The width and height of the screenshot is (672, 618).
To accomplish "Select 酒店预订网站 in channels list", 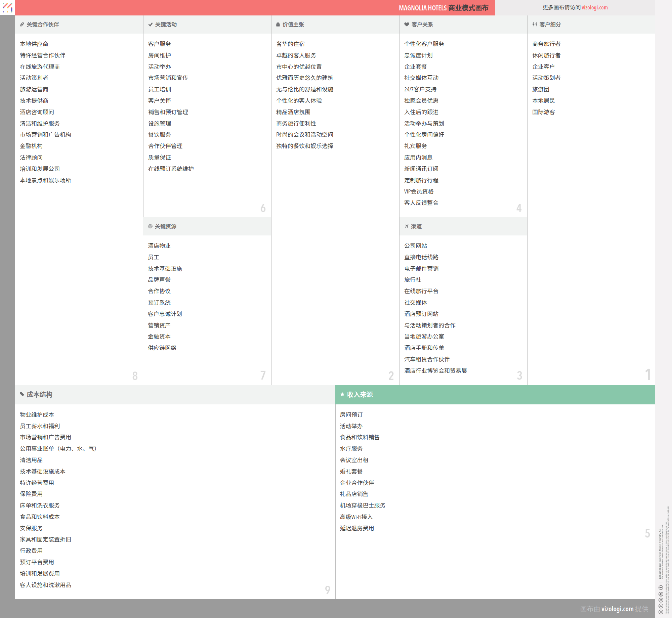I will coord(421,314).
